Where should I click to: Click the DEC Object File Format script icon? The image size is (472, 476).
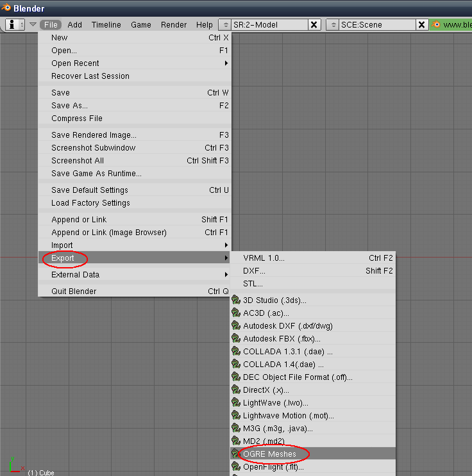[236, 377]
